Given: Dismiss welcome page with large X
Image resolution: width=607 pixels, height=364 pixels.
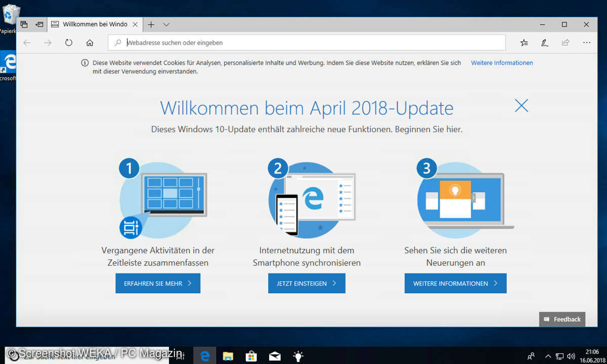Looking at the screenshot, I should [x=521, y=106].
